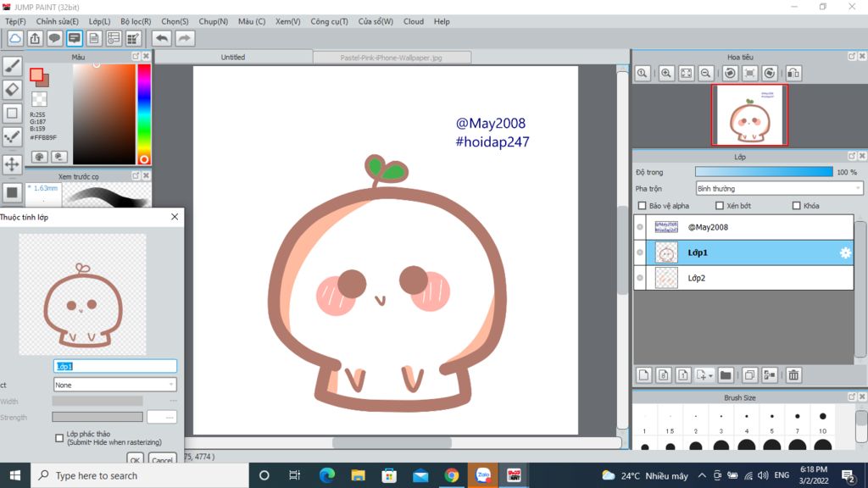Screen dimensions: 868x488
Task: Open the Pha trộn blend mode dropdown
Action: coord(779,189)
